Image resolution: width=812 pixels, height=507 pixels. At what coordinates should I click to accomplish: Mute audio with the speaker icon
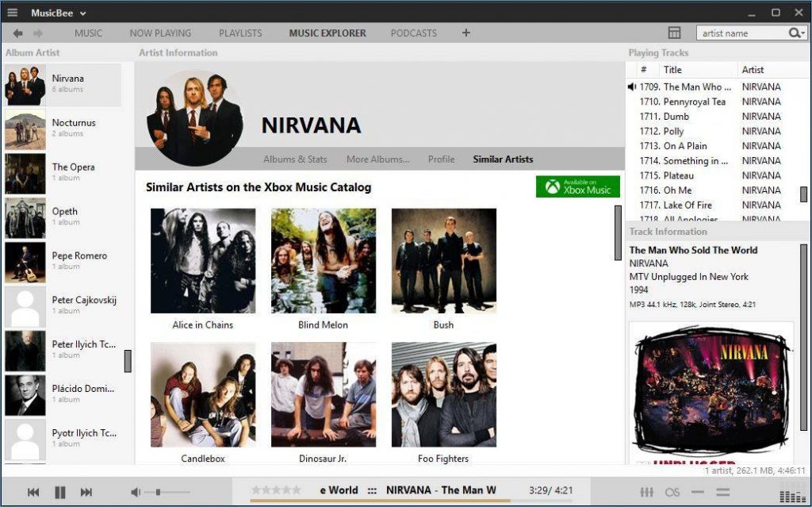pos(136,492)
